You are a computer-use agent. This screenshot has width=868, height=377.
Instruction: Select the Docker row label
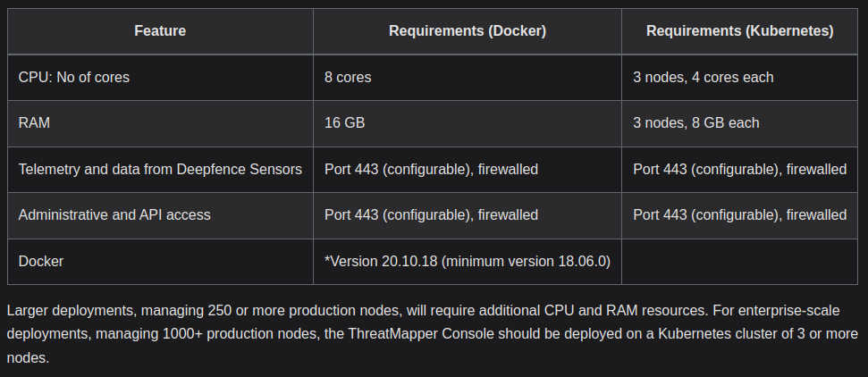(x=160, y=261)
